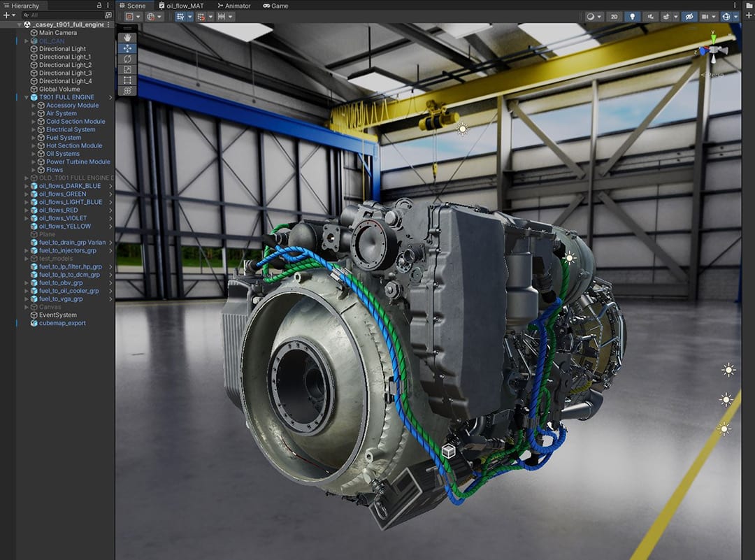
Task: Select Global Volume in the Hierarchy
Action: click(59, 89)
